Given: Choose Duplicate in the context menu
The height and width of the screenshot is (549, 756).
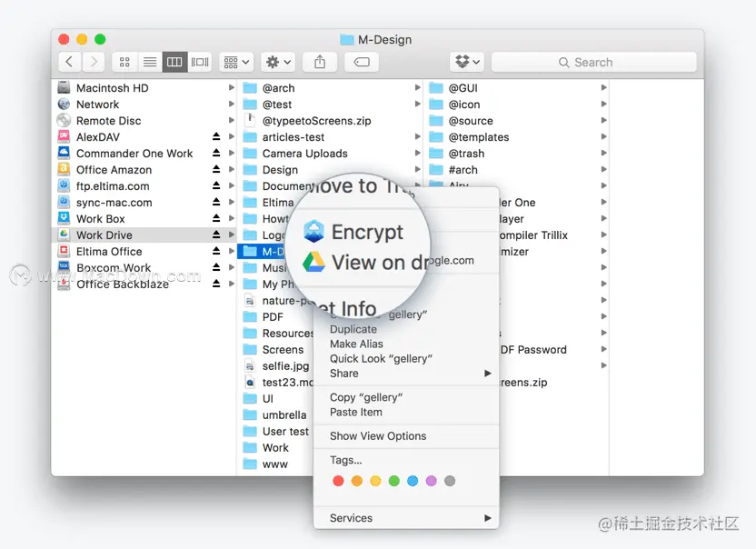Looking at the screenshot, I should tap(353, 329).
